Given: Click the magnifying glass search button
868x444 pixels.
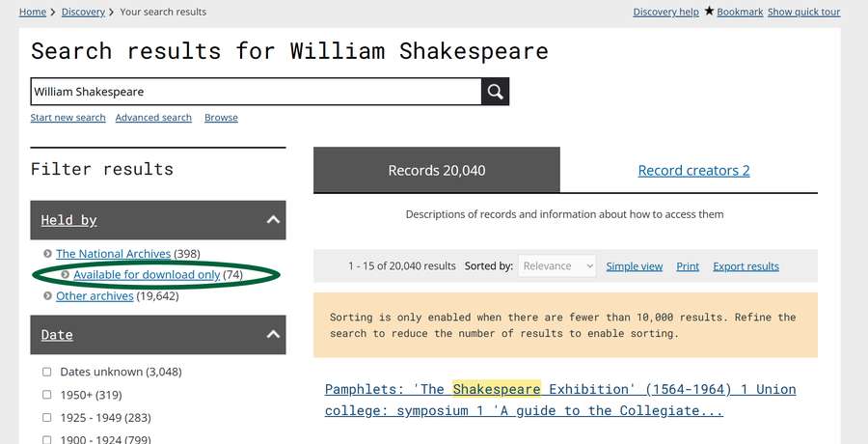Looking at the screenshot, I should [495, 92].
